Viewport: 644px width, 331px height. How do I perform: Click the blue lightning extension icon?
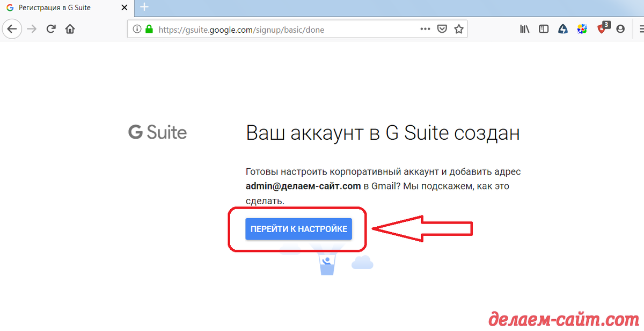click(x=562, y=29)
